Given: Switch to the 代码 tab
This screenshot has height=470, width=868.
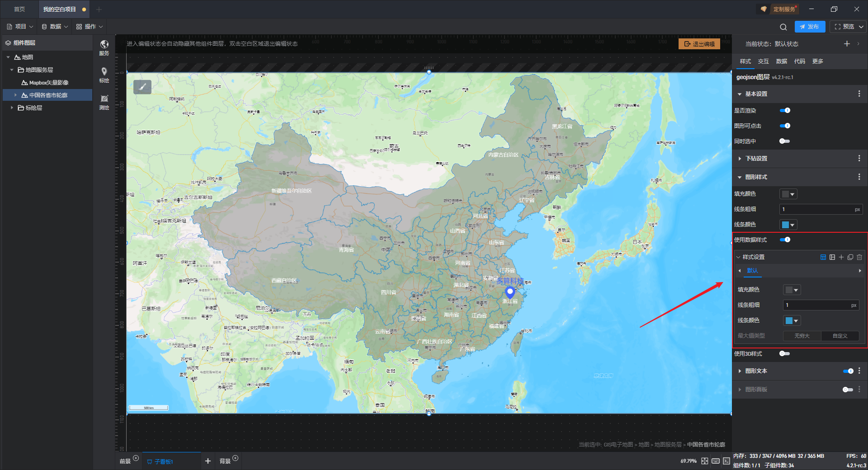Looking at the screenshot, I should click(799, 61).
